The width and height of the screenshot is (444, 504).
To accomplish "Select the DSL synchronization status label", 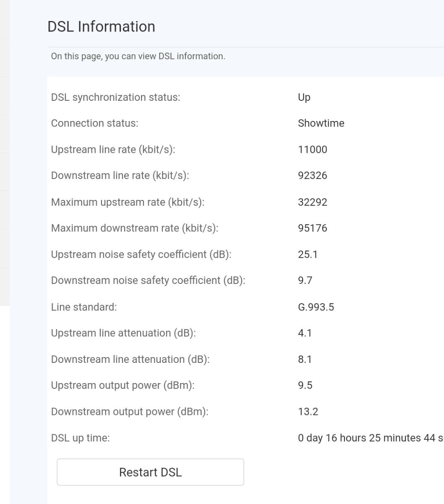I will (115, 97).
